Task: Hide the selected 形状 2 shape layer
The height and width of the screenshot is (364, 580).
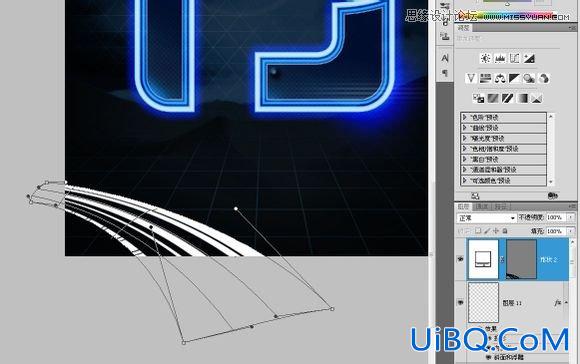Action: tap(461, 259)
